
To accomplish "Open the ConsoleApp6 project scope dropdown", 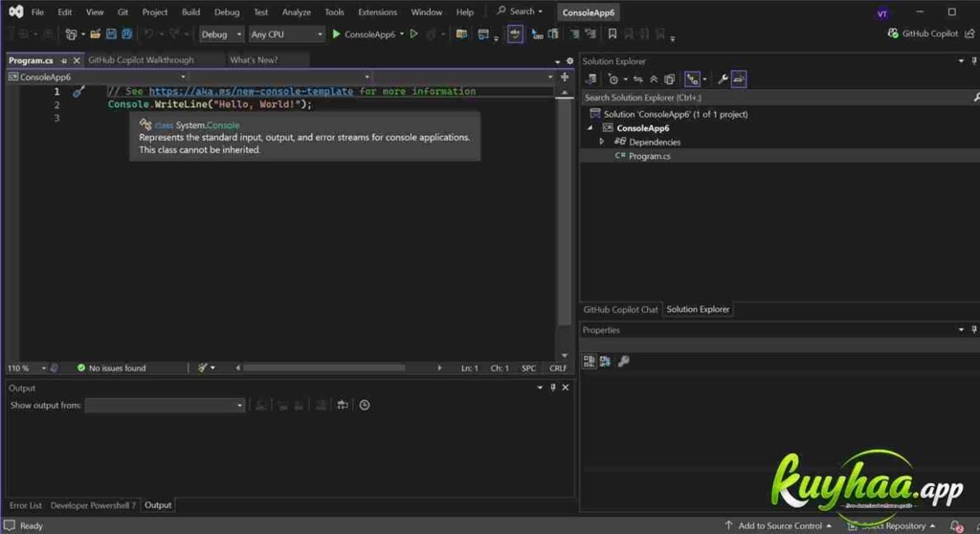I will (x=98, y=77).
